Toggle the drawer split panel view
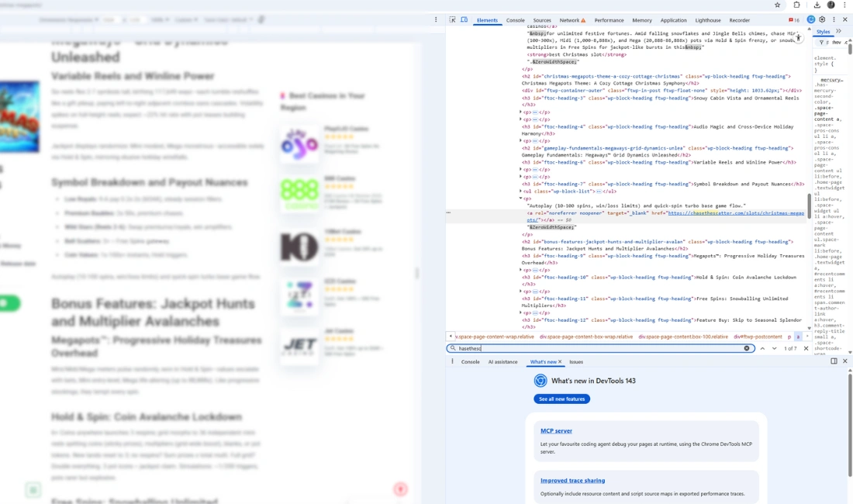This screenshot has width=853, height=504. pyautogui.click(x=833, y=361)
